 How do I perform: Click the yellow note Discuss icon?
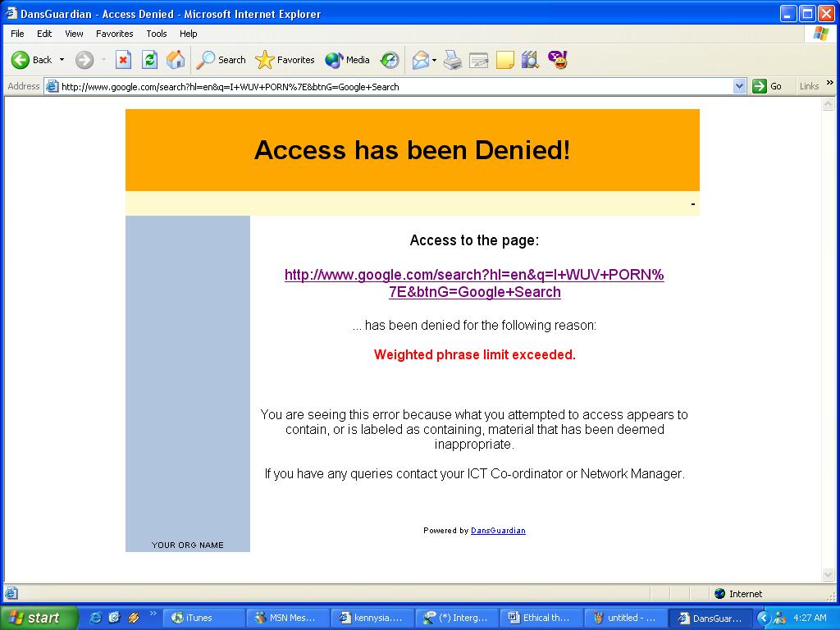pyautogui.click(x=504, y=60)
